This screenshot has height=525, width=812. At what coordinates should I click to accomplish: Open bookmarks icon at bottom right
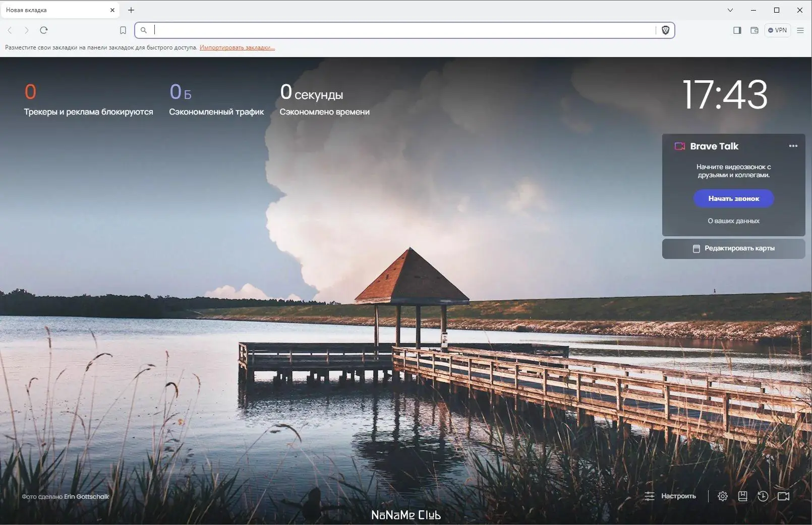pyautogui.click(x=743, y=496)
